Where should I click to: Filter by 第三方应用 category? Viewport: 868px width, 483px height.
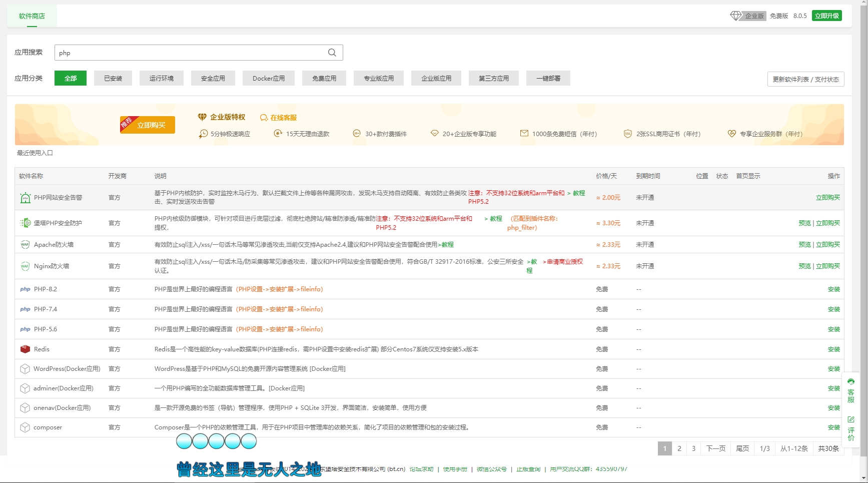(494, 78)
